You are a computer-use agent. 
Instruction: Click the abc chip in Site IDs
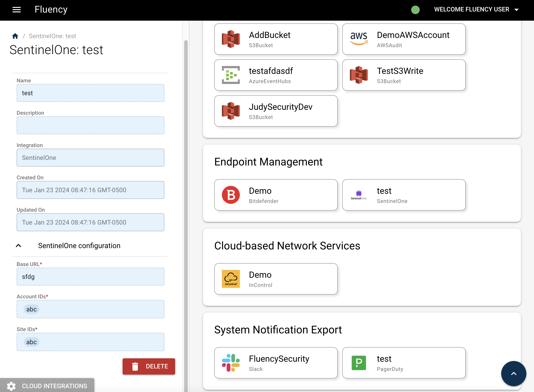32,342
